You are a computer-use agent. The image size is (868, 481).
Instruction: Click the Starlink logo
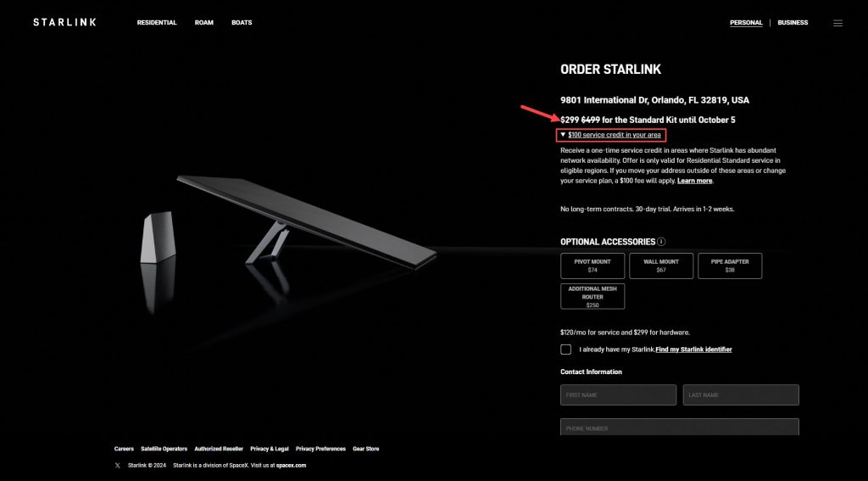click(x=64, y=22)
